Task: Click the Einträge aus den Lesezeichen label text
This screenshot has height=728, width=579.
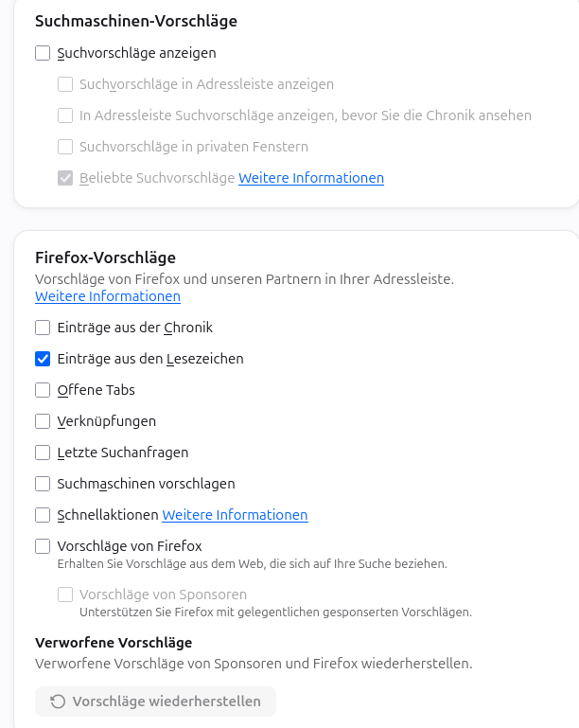Action: click(x=150, y=359)
